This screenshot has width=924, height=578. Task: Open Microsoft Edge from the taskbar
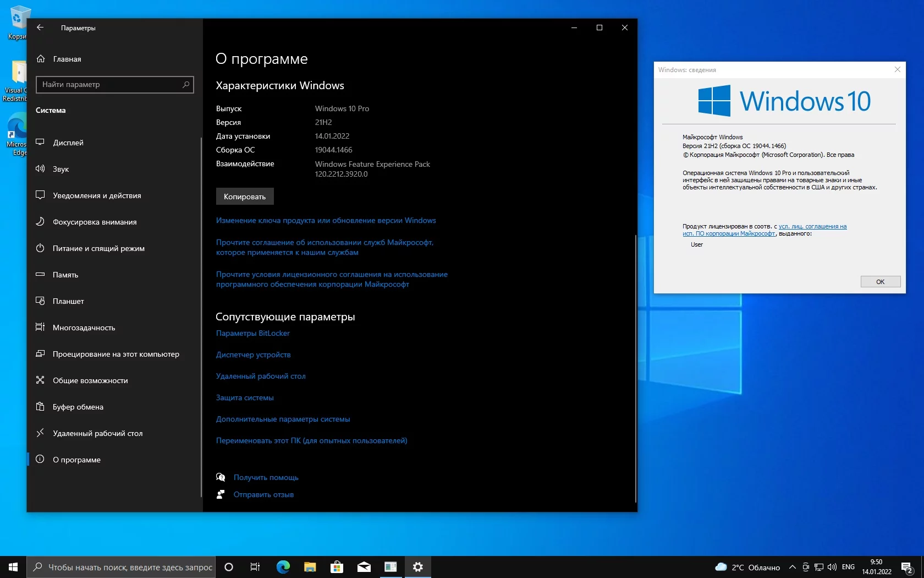click(283, 567)
